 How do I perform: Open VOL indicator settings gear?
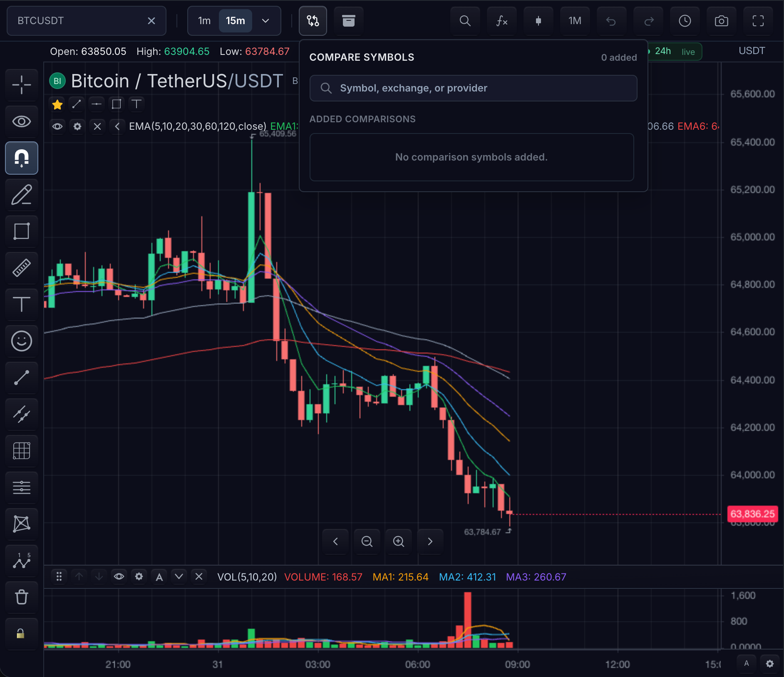139,577
